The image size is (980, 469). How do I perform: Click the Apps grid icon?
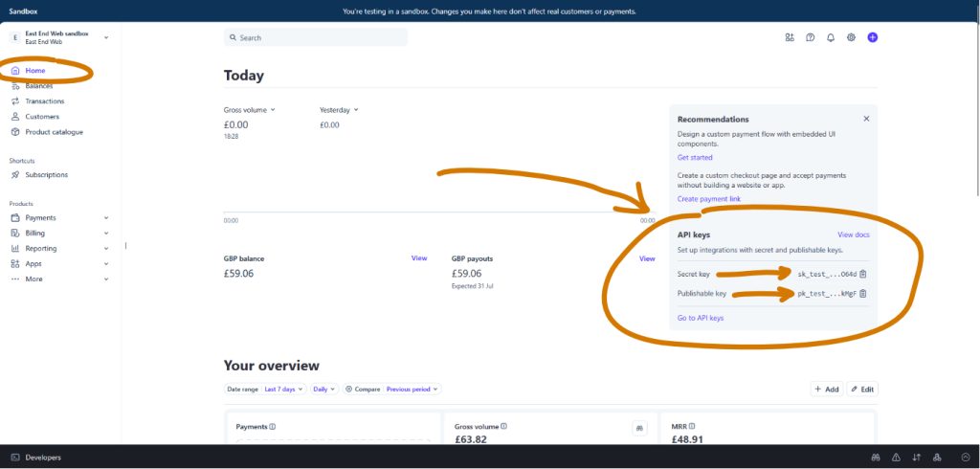click(15, 264)
